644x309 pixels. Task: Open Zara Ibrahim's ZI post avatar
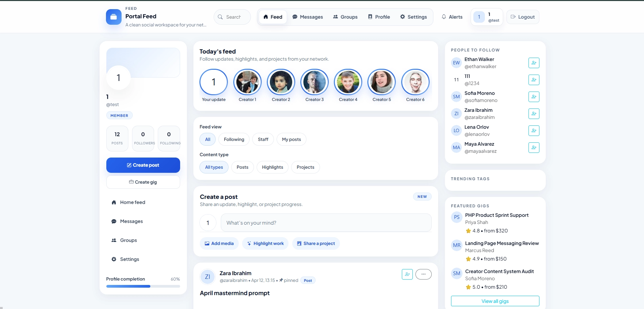pyautogui.click(x=208, y=277)
